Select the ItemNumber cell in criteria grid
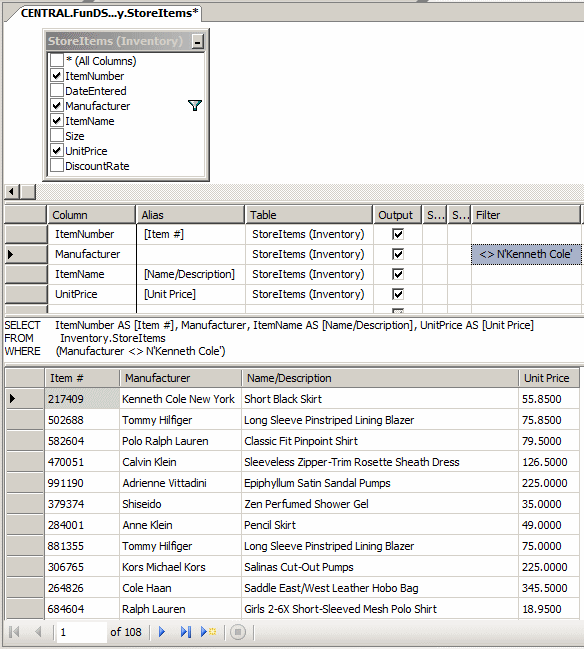Viewport: 584px width, 649px height. (92, 234)
